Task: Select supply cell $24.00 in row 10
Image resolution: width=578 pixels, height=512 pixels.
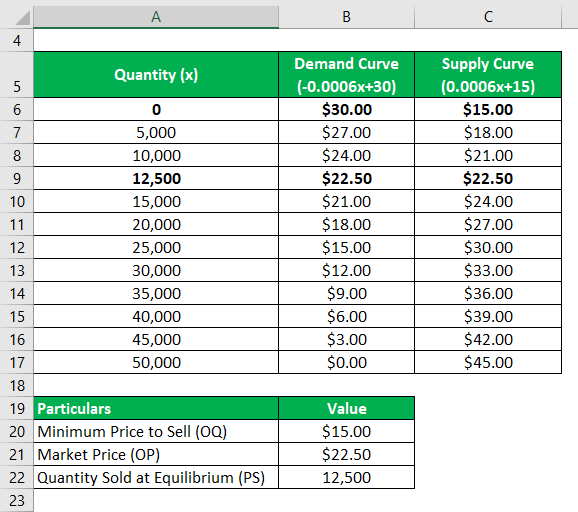Action: 488,201
